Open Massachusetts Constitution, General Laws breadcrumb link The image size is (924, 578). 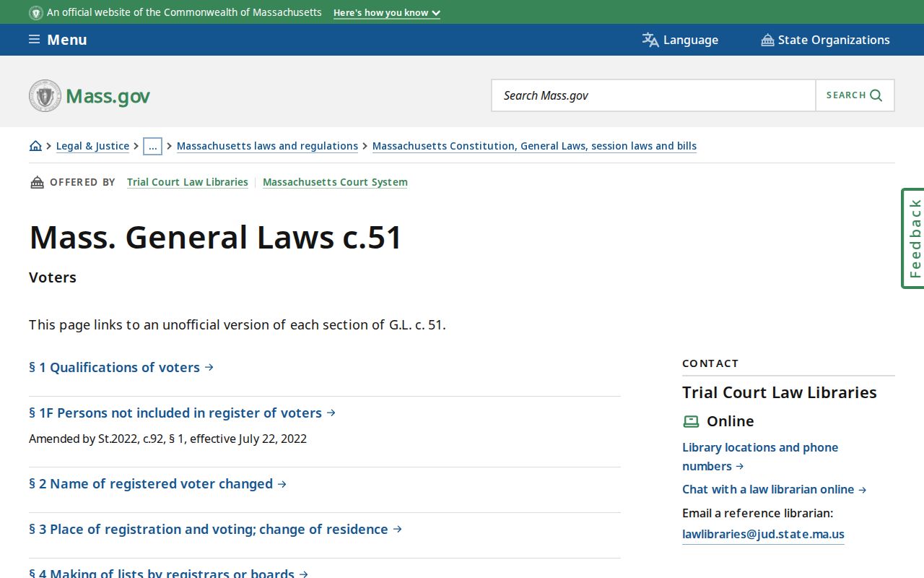point(534,146)
